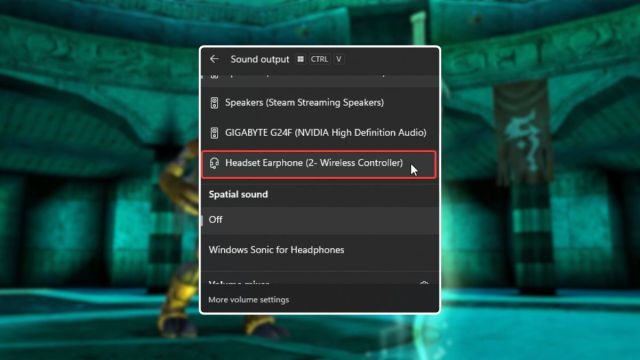640x360 pixels.
Task: Select Headset Earphone (2- Wireless Controller)
Action: tap(319, 164)
